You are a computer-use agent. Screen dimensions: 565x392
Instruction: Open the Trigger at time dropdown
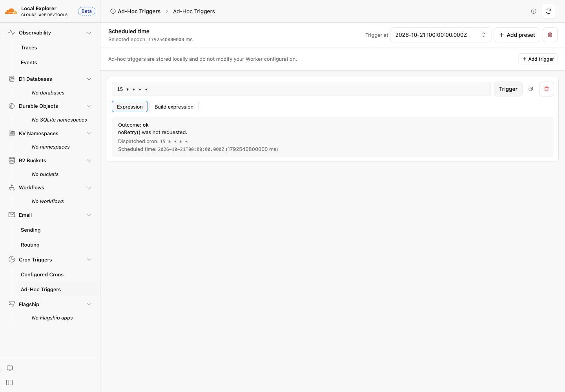[441, 35]
